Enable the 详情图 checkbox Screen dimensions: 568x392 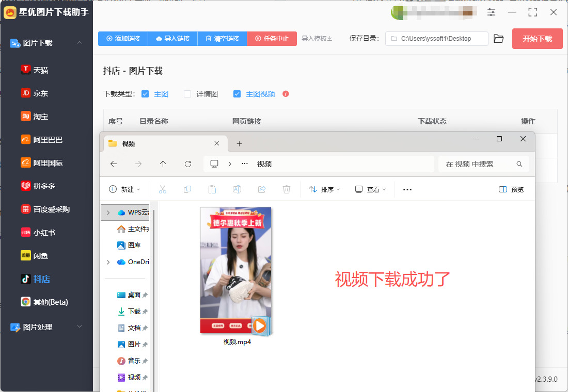click(x=187, y=94)
